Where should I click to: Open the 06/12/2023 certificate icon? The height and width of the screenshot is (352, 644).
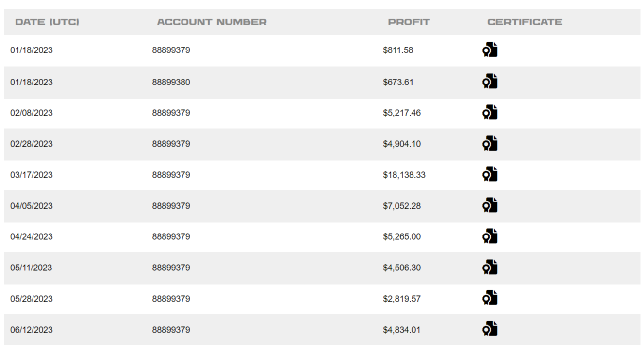(x=490, y=329)
